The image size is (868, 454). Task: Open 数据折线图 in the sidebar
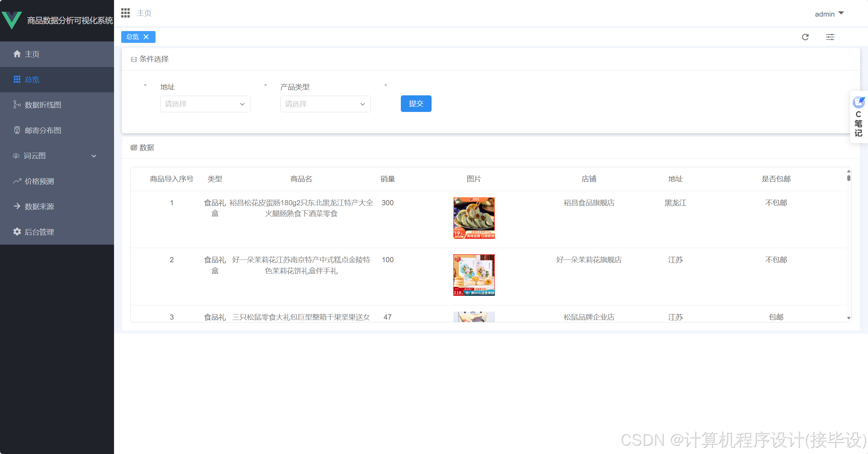click(x=43, y=105)
